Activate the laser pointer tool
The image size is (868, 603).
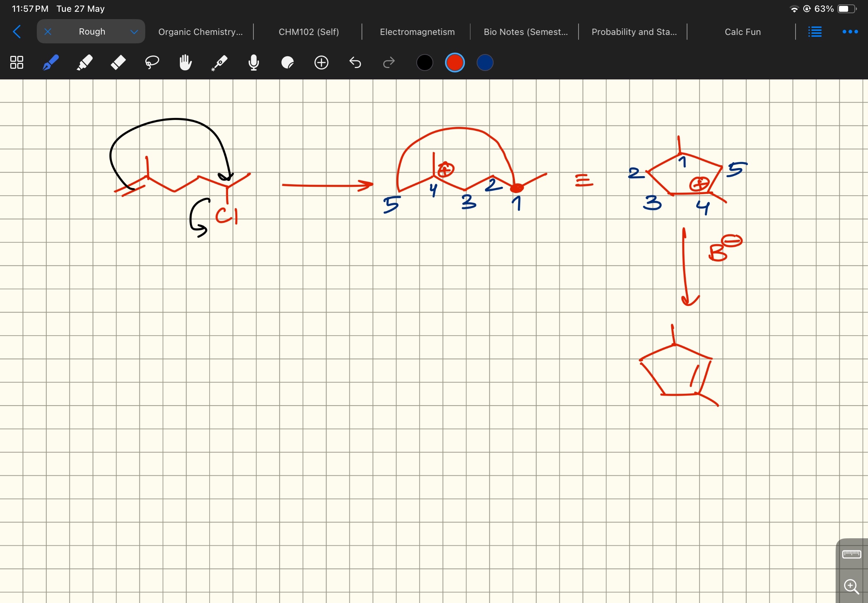click(220, 63)
